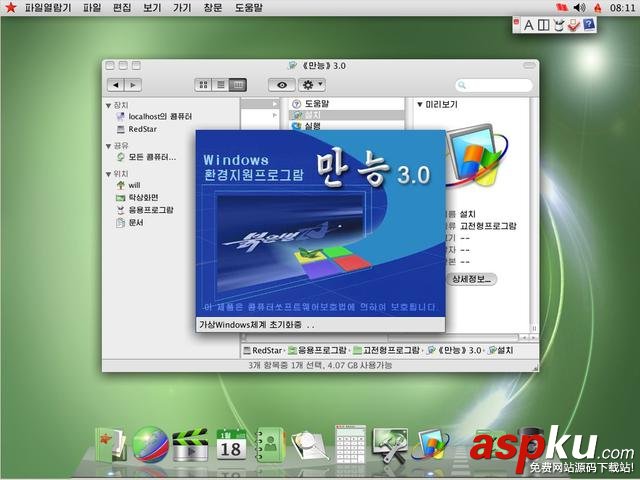Screen dimensions: 640x480
Task: Click the two-column layout icon in input toolbar
Action: point(543,25)
